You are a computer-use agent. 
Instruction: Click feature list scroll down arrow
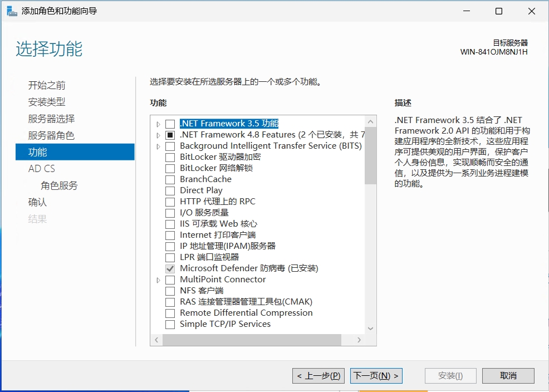click(370, 329)
